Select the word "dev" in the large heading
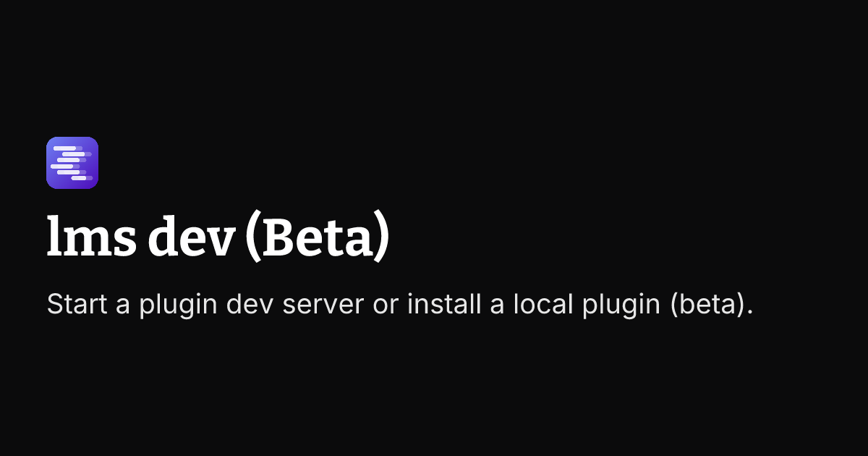This screenshot has width=868, height=456. [x=193, y=237]
